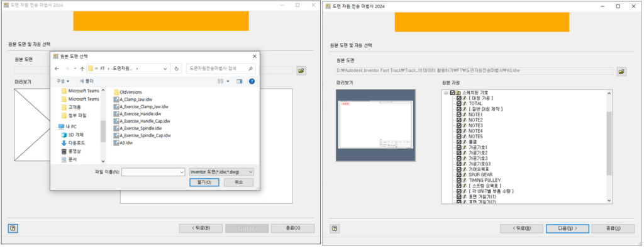The width and height of the screenshot is (644, 248).
Task: Go back in the file dialog navigation
Action: pyautogui.click(x=57, y=69)
